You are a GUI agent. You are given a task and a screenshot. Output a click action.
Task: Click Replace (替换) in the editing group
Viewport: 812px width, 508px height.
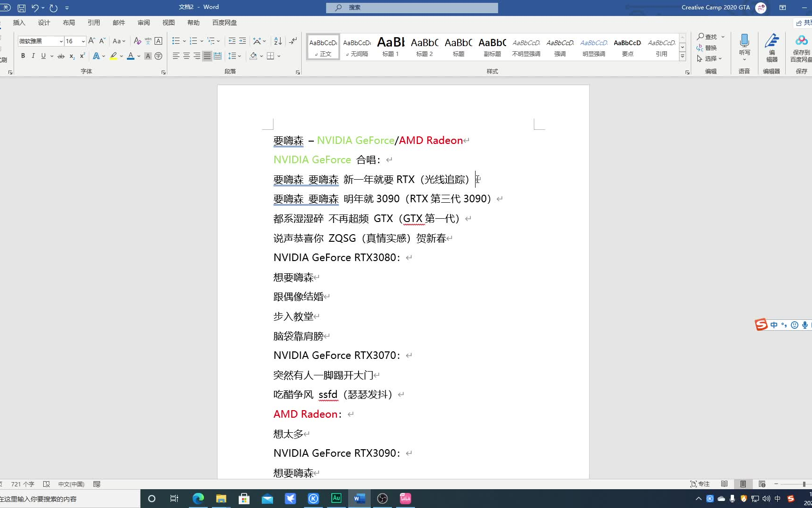707,48
